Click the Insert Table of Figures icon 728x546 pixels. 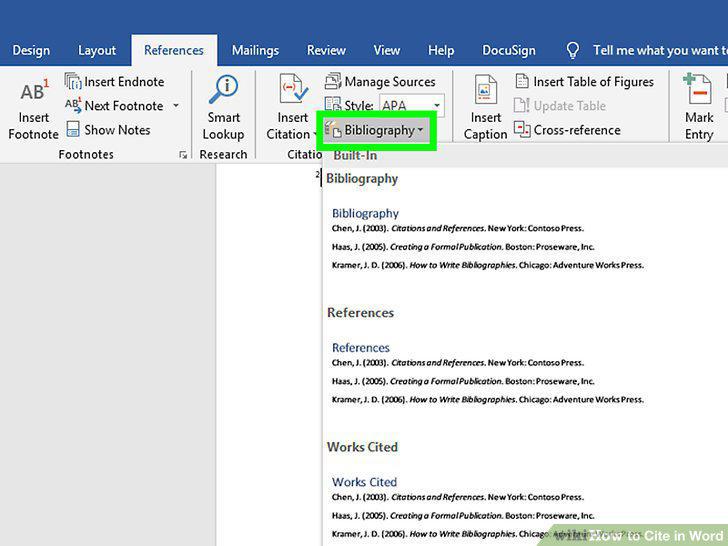[x=522, y=81]
